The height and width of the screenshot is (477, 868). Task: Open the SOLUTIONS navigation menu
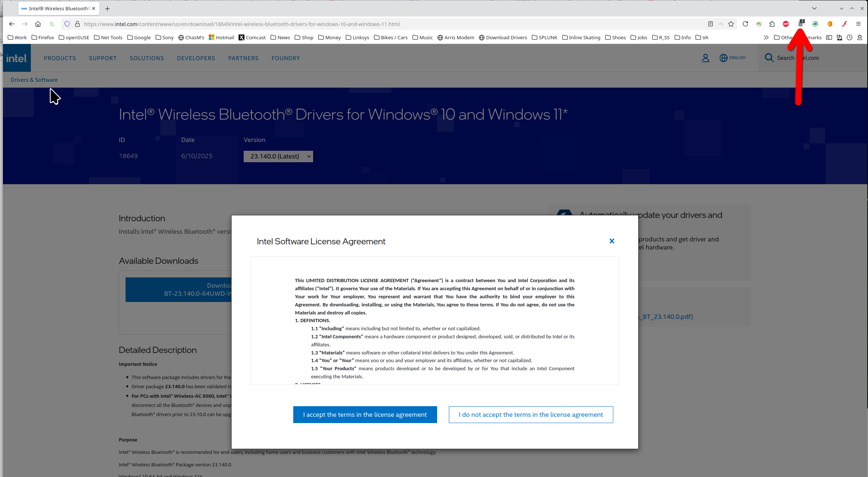pos(147,58)
